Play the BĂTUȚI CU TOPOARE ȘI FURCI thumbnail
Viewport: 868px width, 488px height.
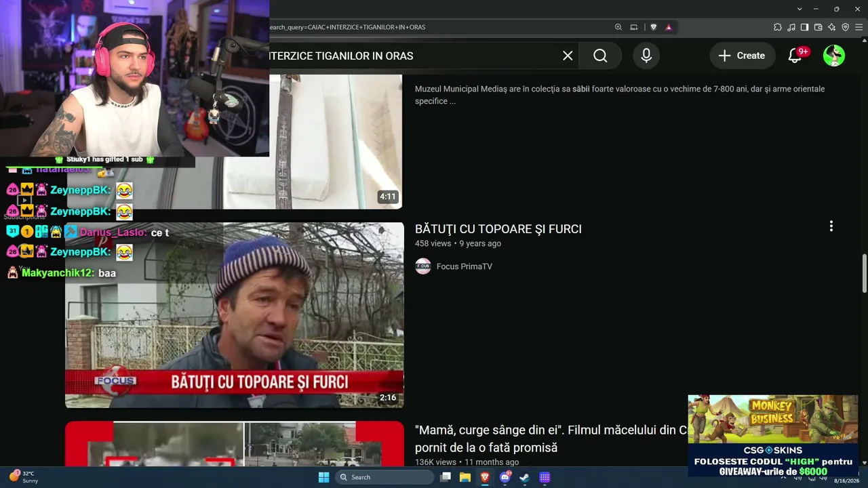click(235, 315)
